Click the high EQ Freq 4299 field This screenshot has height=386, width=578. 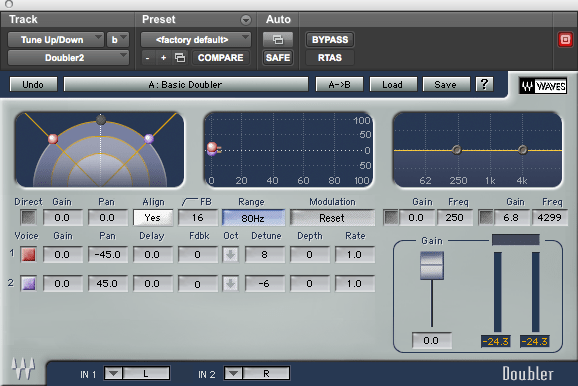coord(549,218)
